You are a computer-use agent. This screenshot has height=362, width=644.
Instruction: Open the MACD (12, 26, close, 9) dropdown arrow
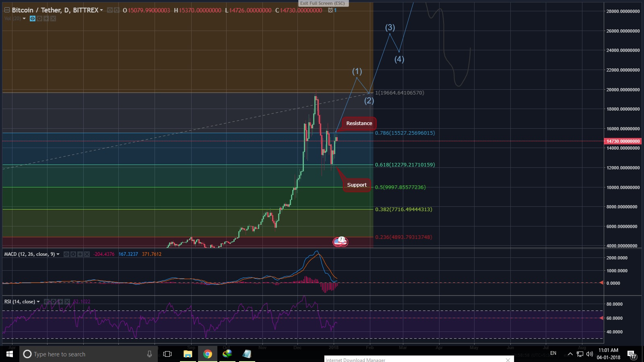58,254
